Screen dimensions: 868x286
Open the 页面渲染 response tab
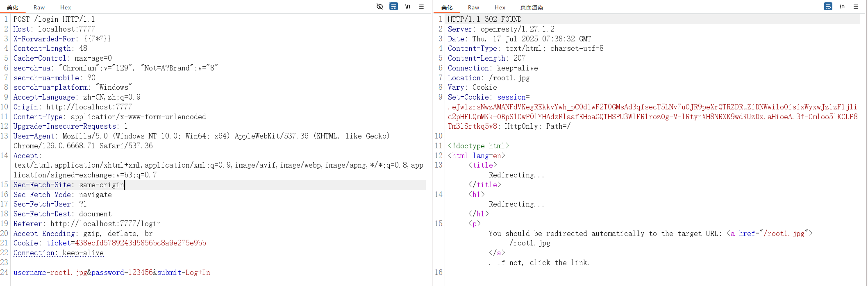(x=532, y=7)
